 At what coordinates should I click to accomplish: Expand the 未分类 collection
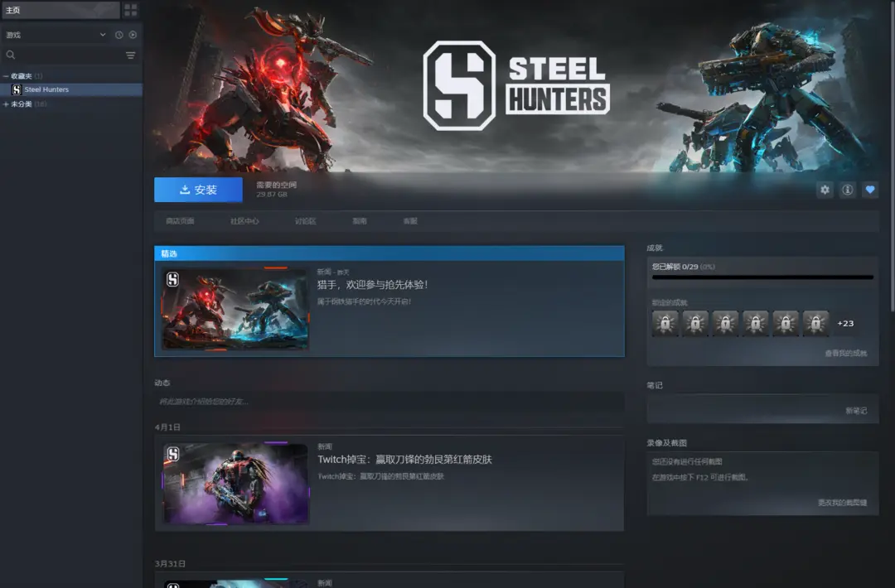[6, 104]
